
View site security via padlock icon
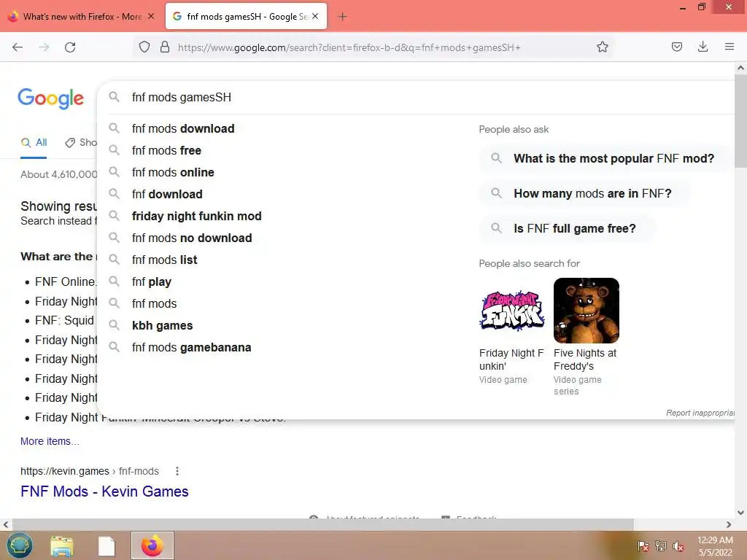165,47
